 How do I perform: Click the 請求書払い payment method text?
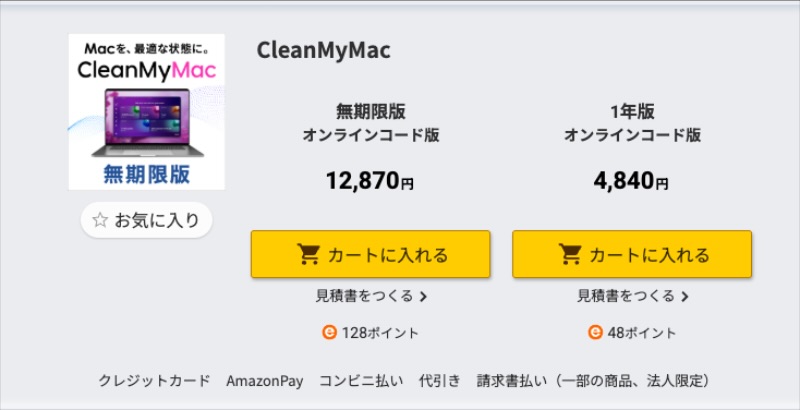pos(512,380)
